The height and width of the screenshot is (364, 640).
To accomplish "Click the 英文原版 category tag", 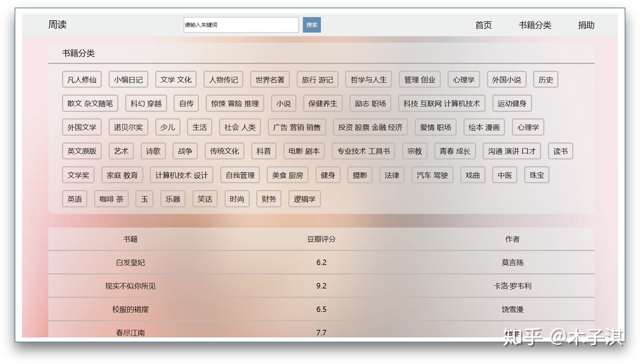I will pyautogui.click(x=82, y=151).
